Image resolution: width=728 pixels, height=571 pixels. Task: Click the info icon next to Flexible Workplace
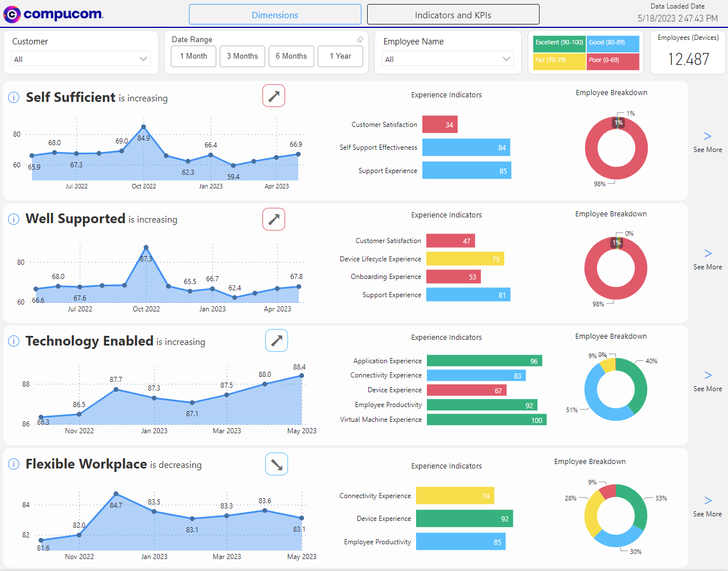[14, 465]
